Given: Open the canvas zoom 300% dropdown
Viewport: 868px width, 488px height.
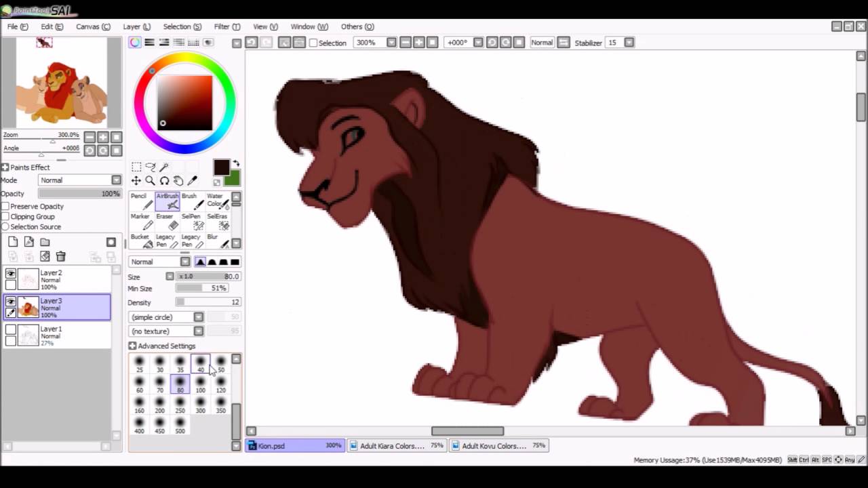Looking at the screenshot, I should click(391, 42).
